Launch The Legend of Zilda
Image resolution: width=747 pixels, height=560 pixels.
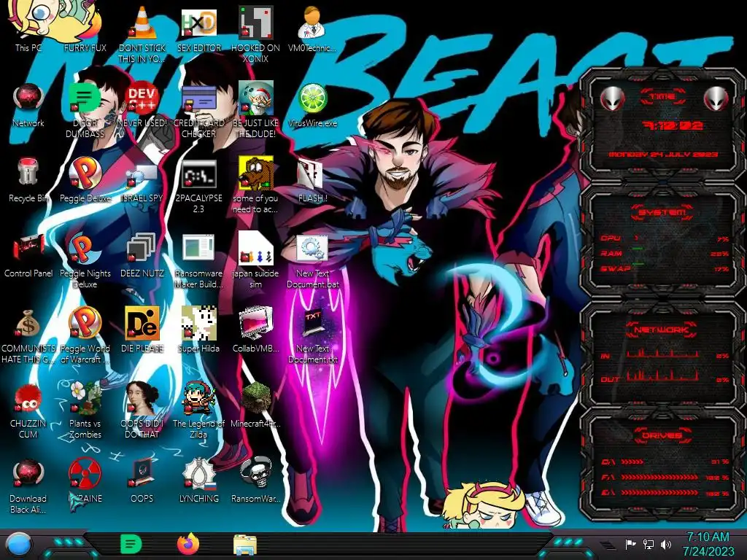[198, 411]
